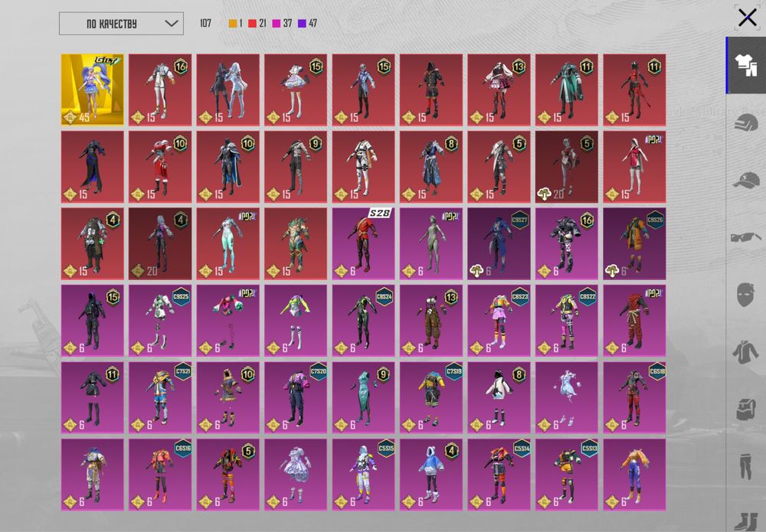Select the face mask category icon
The height and width of the screenshot is (532, 766).
[745, 294]
